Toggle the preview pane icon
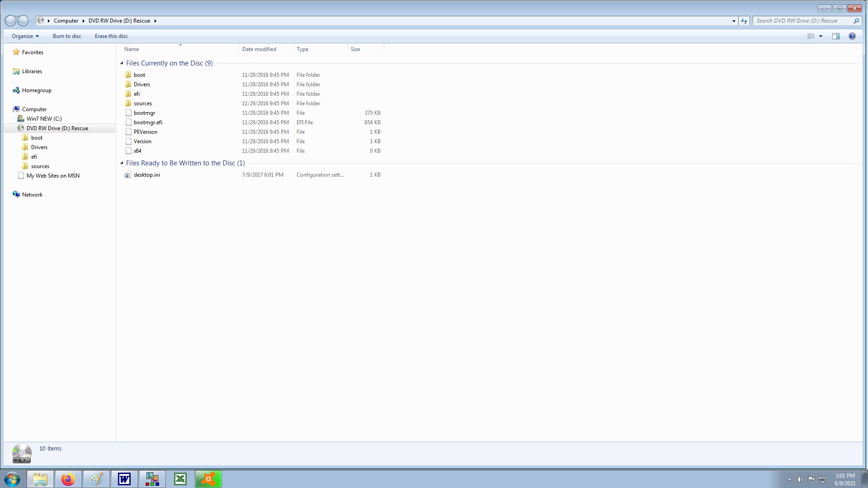The image size is (868, 488). (x=835, y=36)
